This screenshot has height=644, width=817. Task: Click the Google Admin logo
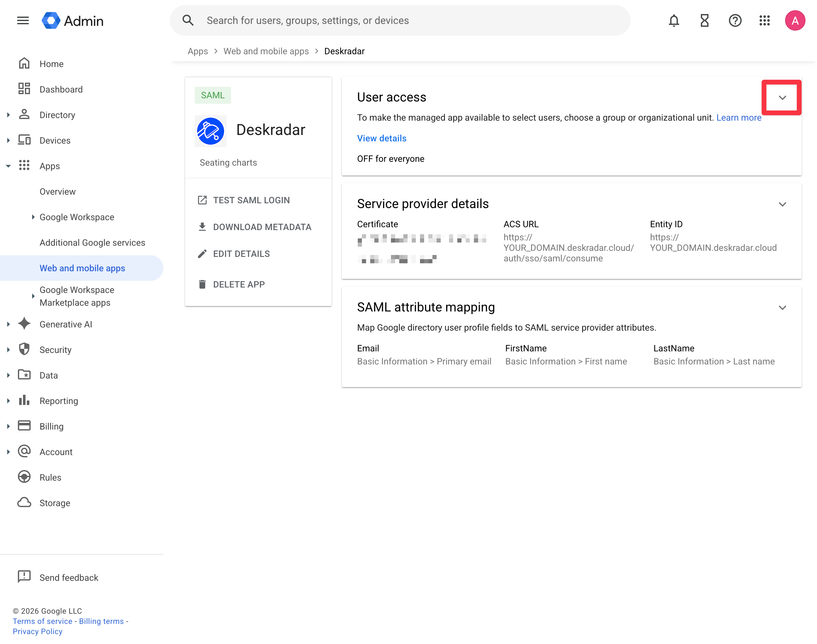[x=72, y=21]
